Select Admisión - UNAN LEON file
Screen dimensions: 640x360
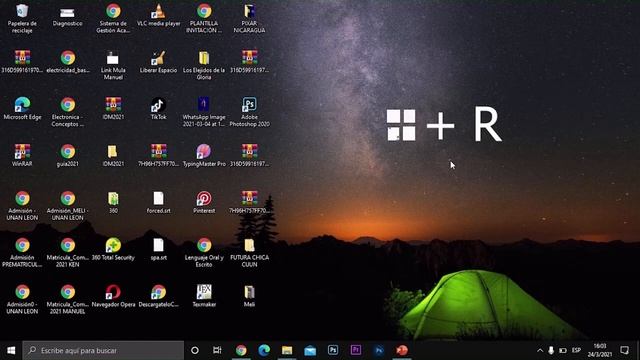[x=22, y=206]
